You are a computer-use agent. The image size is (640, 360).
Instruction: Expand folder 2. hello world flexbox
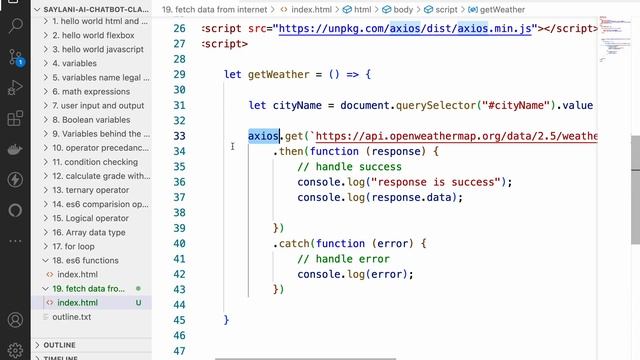[45, 35]
